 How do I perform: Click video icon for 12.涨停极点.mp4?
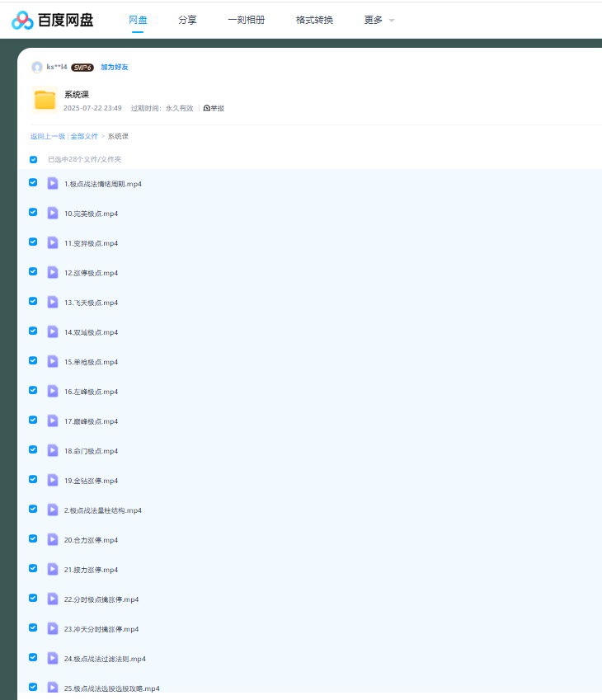pyautogui.click(x=53, y=272)
